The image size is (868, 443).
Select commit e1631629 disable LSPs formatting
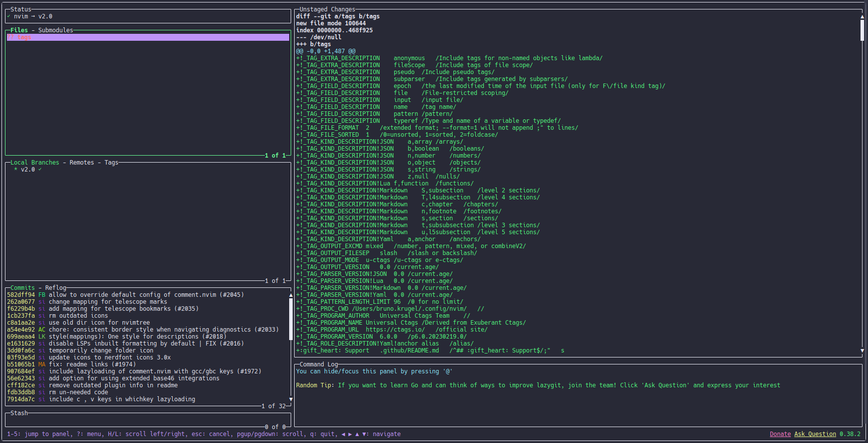coord(147,344)
